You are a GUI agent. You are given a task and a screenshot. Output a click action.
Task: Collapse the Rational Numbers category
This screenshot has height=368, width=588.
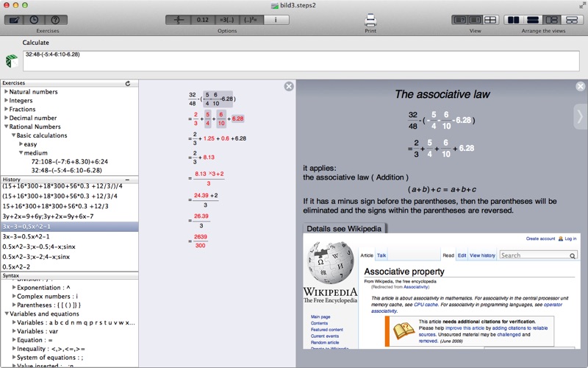tap(6, 127)
